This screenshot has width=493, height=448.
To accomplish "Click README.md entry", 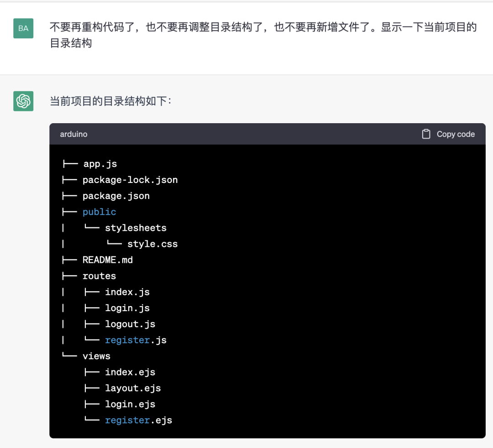I will (108, 260).
